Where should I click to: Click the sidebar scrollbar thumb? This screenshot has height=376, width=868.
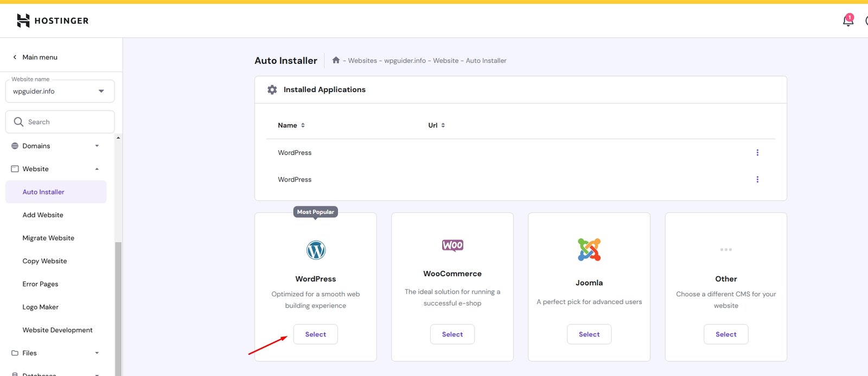click(x=118, y=309)
